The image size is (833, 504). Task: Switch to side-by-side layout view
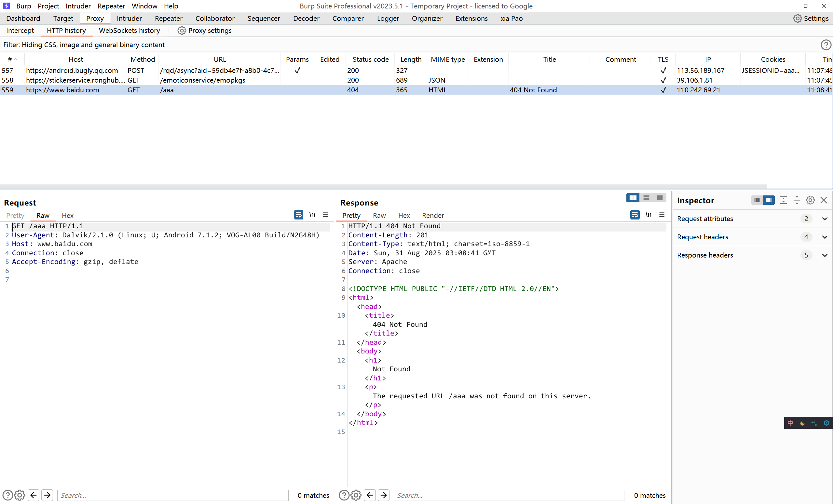click(x=633, y=198)
